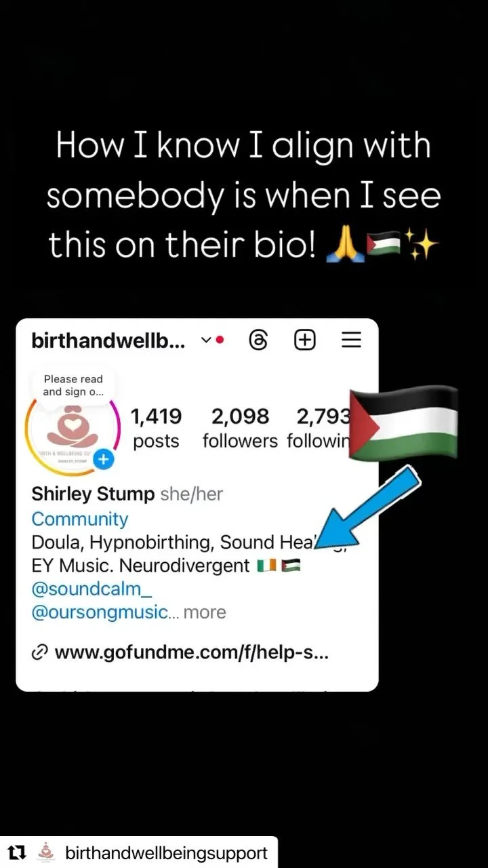Screen dimensions: 488x868
Task: Click the large Palestinian flag sticker
Action: 403,424
